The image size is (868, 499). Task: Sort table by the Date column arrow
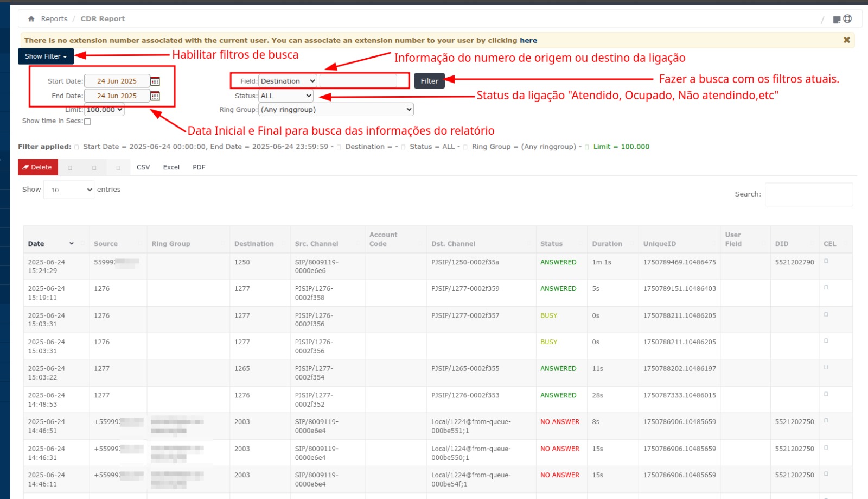[71, 244]
